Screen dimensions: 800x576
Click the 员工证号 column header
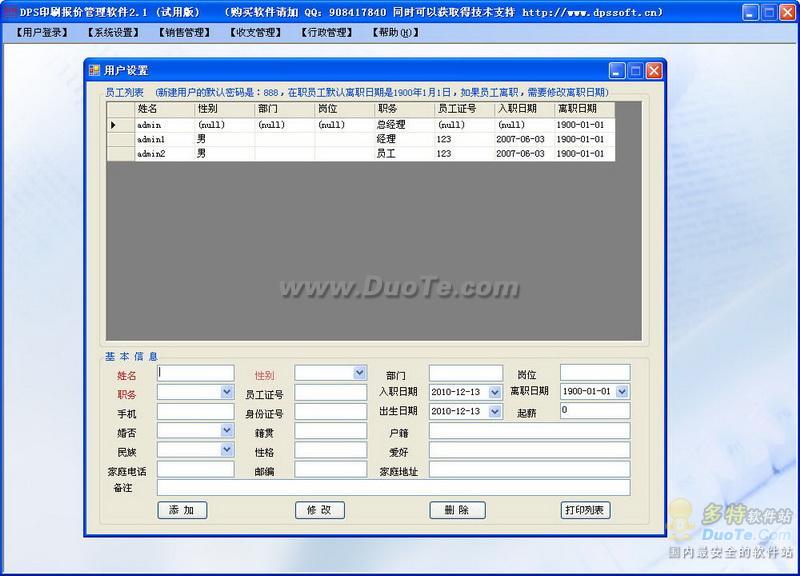tap(464, 109)
